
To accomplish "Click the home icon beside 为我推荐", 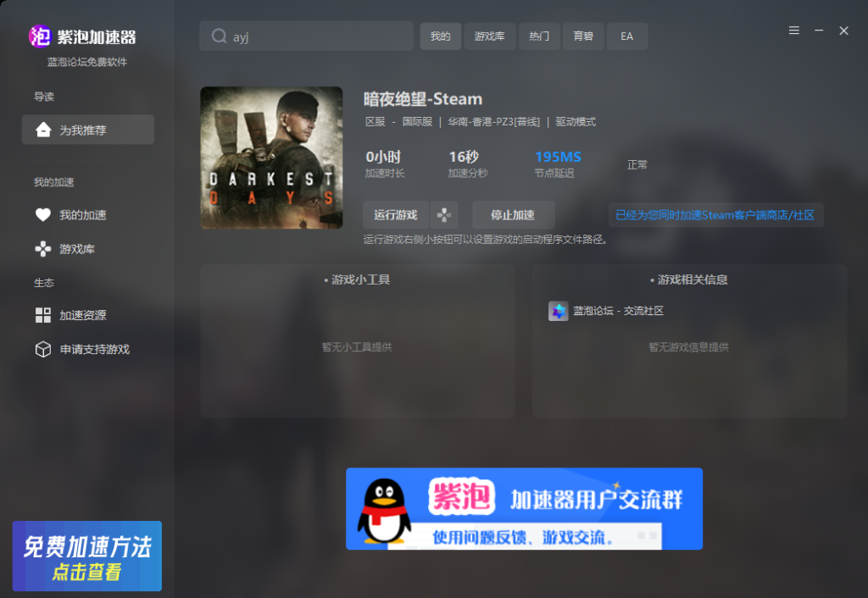I will pyautogui.click(x=43, y=130).
